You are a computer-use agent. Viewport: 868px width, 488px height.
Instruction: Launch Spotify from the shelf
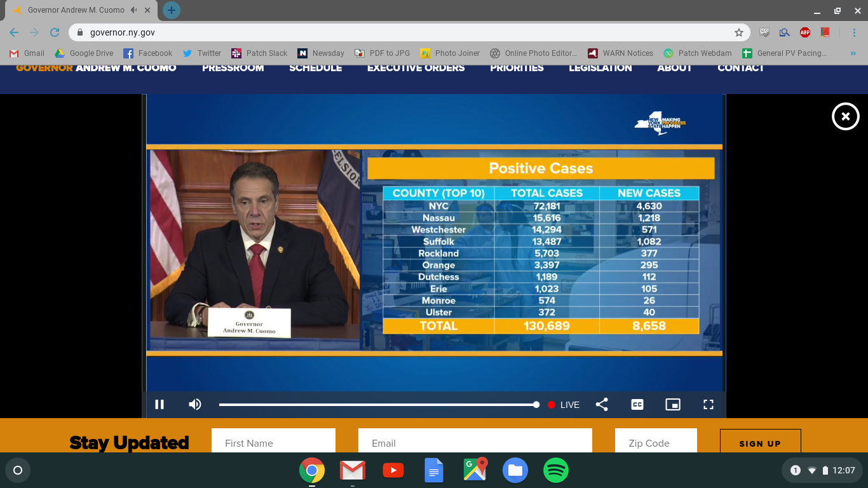pyautogui.click(x=556, y=471)
